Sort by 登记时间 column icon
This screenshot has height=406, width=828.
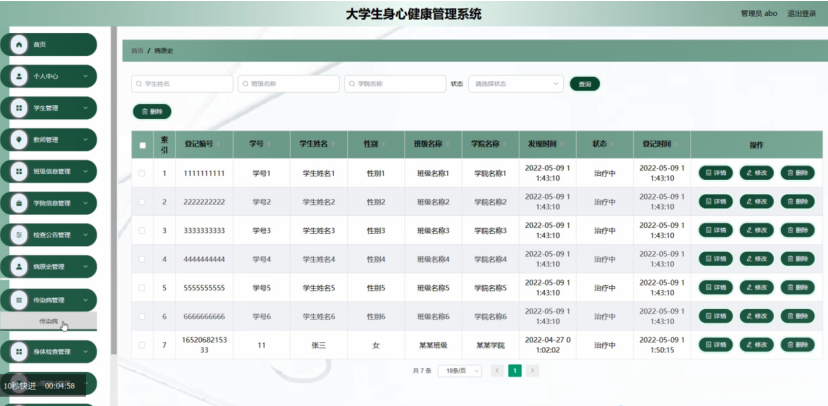676,144
